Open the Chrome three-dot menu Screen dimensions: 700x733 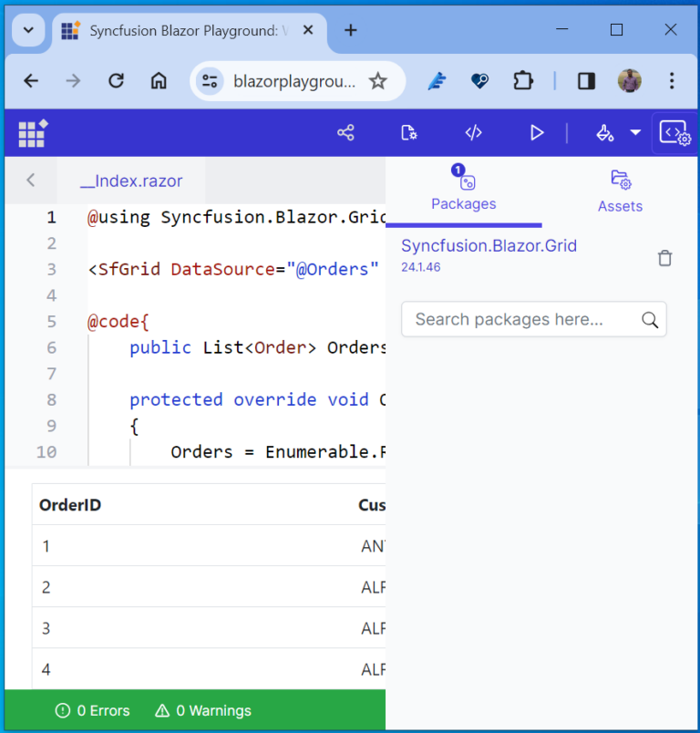[x=672, y=81]
